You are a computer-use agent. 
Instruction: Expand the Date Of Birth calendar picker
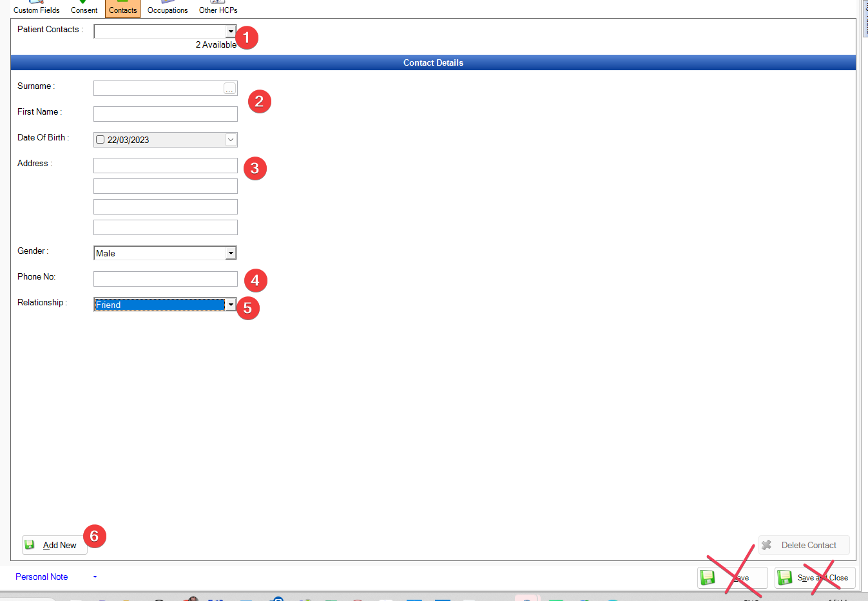tap(231, 140)
